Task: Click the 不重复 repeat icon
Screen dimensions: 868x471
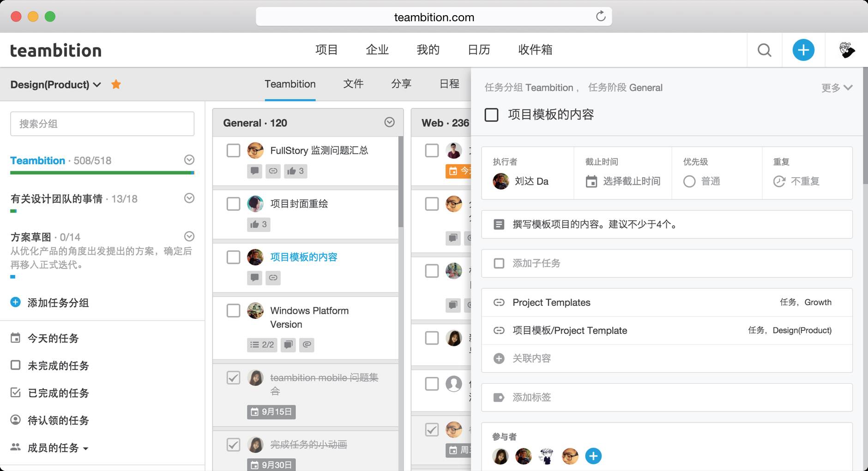Action: (x=779, y=181)
